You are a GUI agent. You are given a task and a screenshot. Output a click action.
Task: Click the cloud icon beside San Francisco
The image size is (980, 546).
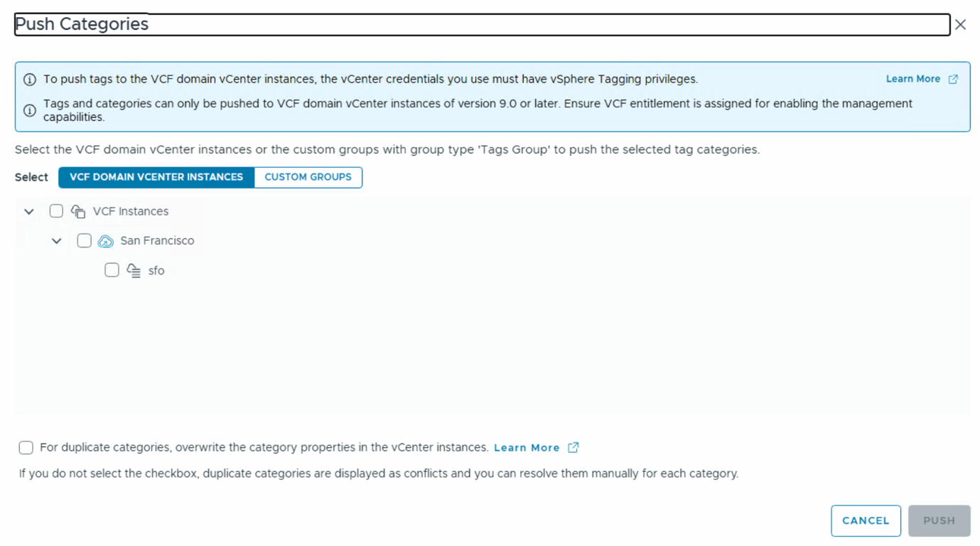pyautogui.click(x=105, y=241)
